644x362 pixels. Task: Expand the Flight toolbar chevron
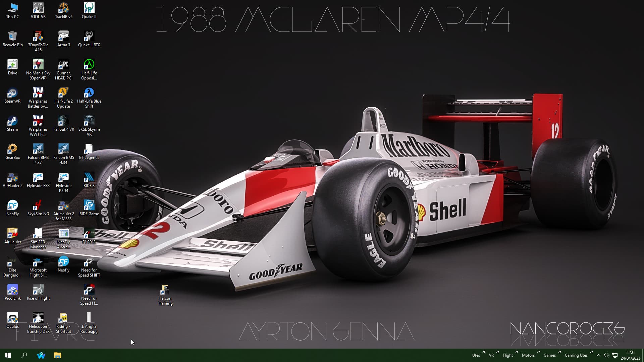[517, 352]
